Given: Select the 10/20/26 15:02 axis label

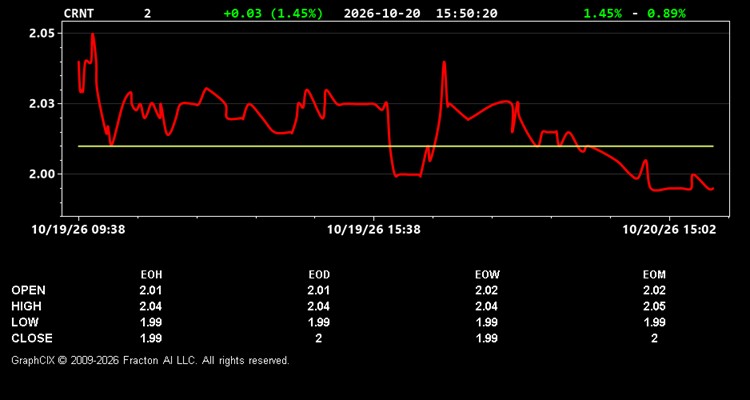Looking at the screenshot, I should point(669,230).
